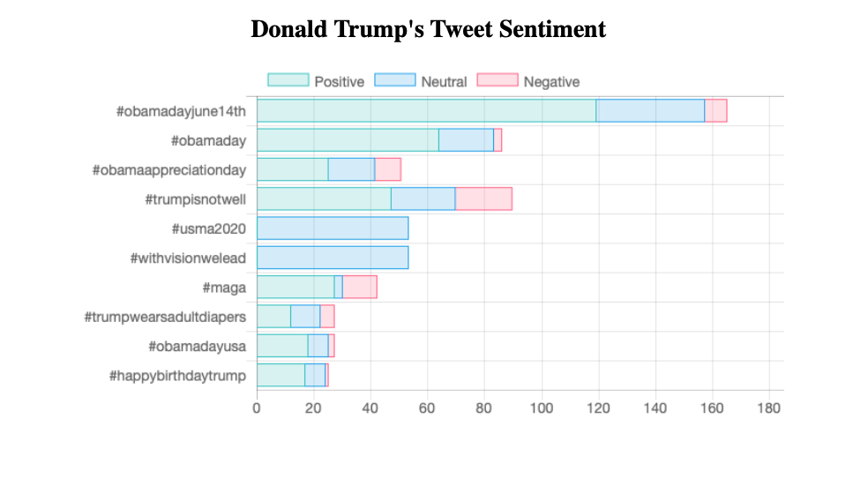Hide Positive series via legend label

click(x=339, y=82)
